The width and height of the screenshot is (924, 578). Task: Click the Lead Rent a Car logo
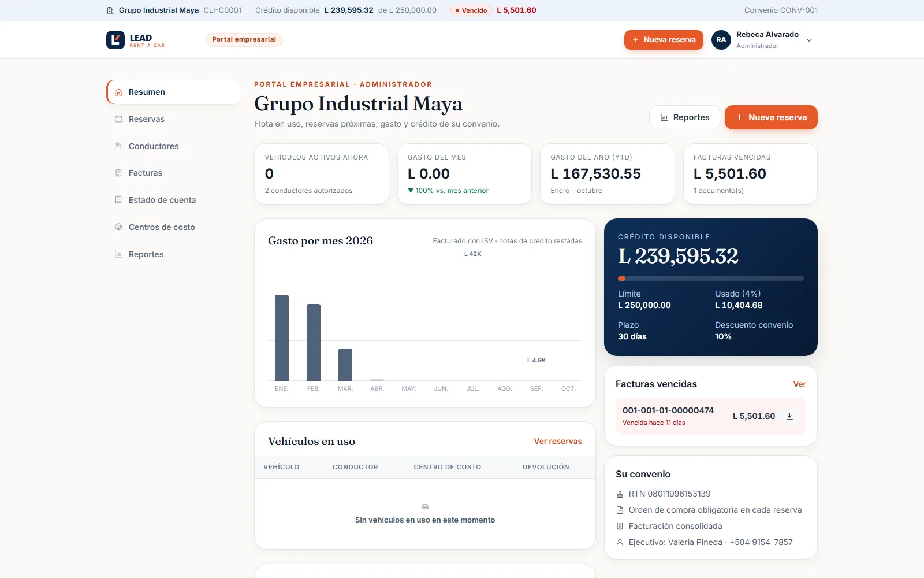[x=136, y=40]
